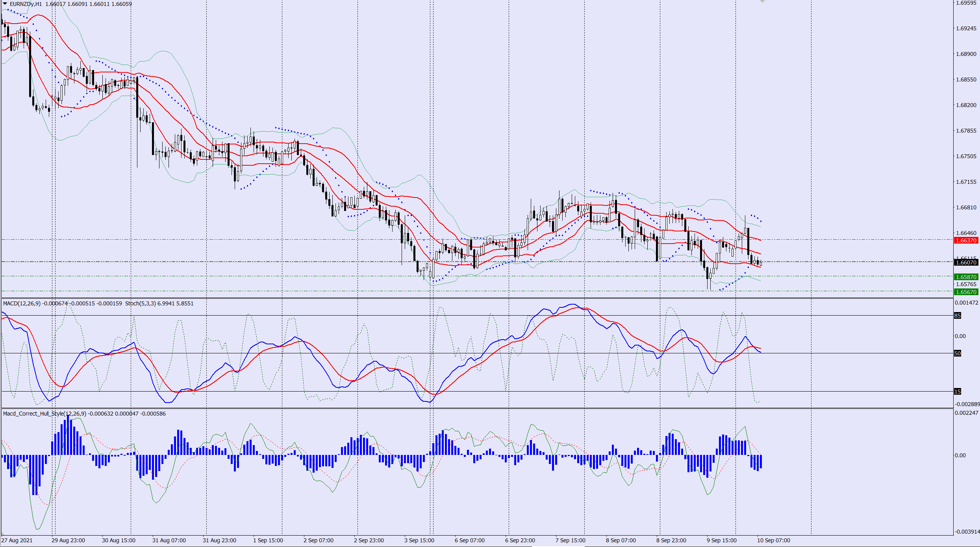Click the 9 Sep 15:00 time axis label

tap(722, 540)
